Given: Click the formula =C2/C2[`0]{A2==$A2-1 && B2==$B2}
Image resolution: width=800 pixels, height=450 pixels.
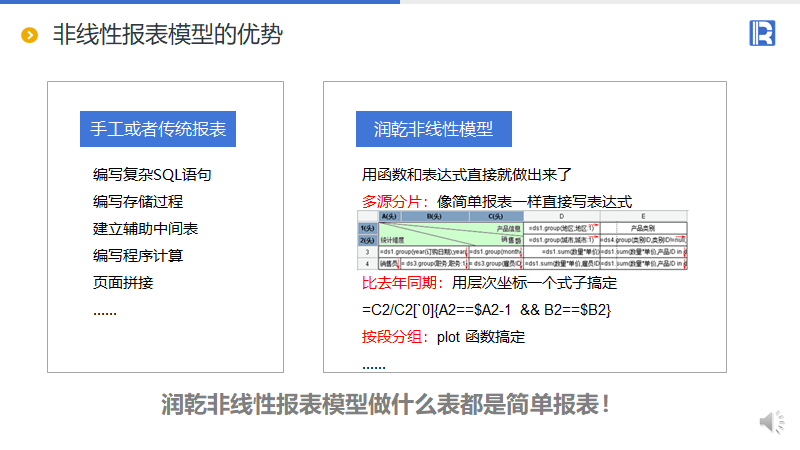Looking at the screenshot, I should click(486, 310).
